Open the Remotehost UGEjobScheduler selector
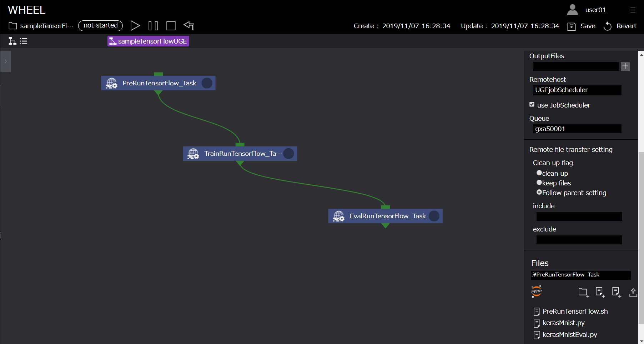This screenshot has height=344, width=644. [x=577, y=90]
